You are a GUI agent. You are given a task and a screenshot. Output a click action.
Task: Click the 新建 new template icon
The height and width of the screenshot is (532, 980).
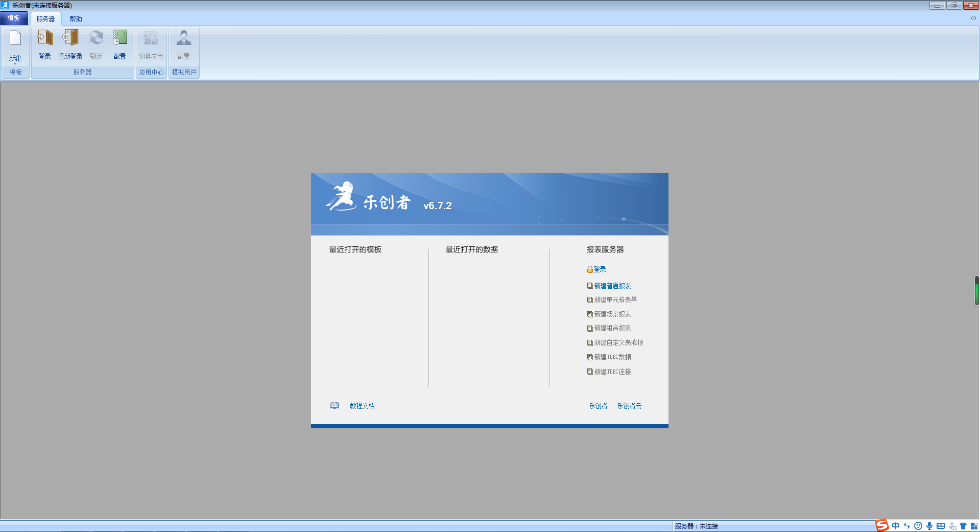(15, 38)
